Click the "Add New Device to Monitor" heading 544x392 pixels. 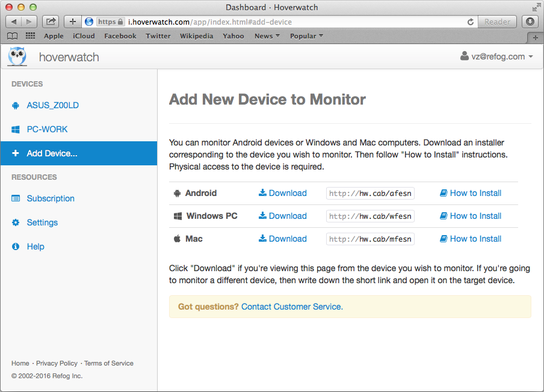click(268, 99)
